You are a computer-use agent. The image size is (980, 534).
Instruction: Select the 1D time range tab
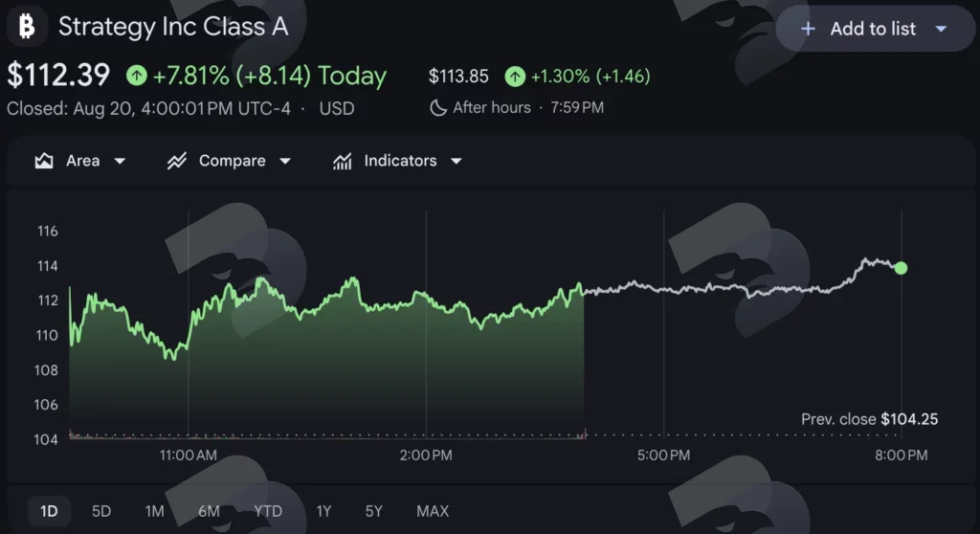coord(49,511)
